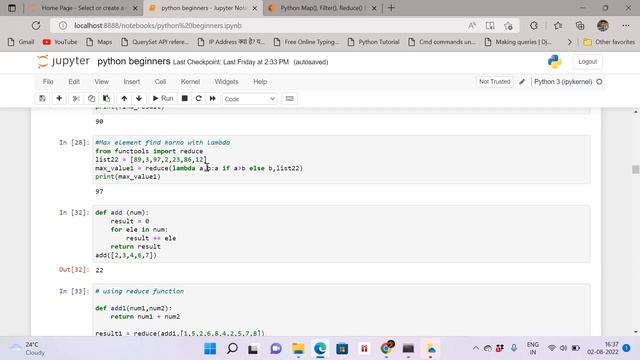This screenshot has height=360, width=640.
Task: Open the Kernel menu
Action: pyautogui.click(x=190, y=82)
